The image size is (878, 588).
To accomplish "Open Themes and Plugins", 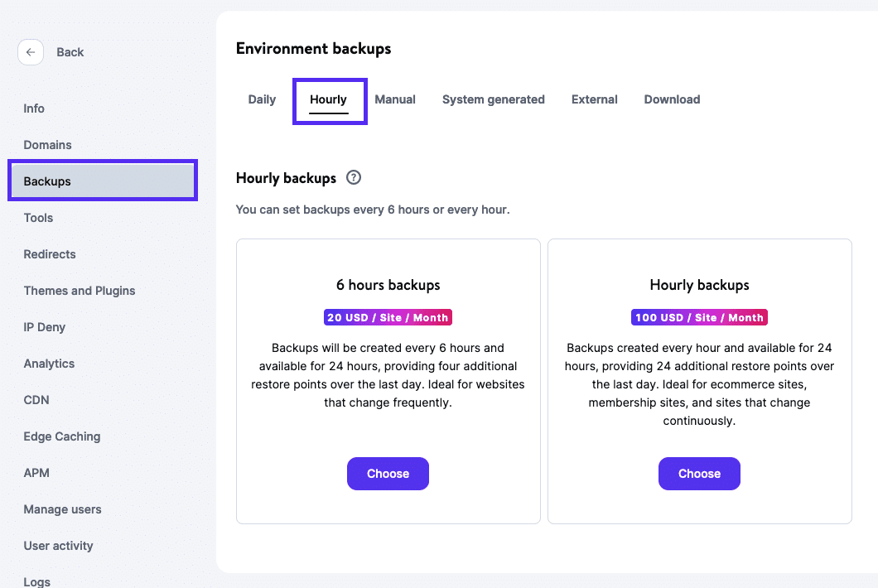I will tap(80, 291).
